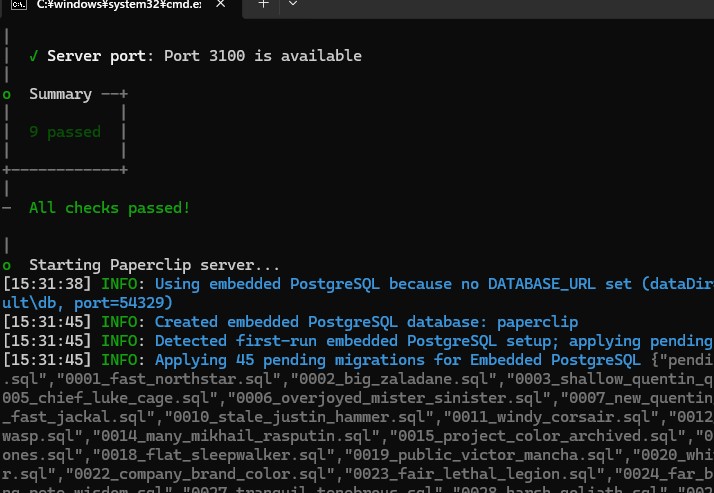The width and height of the screenshot is (714, 493).
Task: Click the '9 passed' summary text
Action: [x=65, y=131]
